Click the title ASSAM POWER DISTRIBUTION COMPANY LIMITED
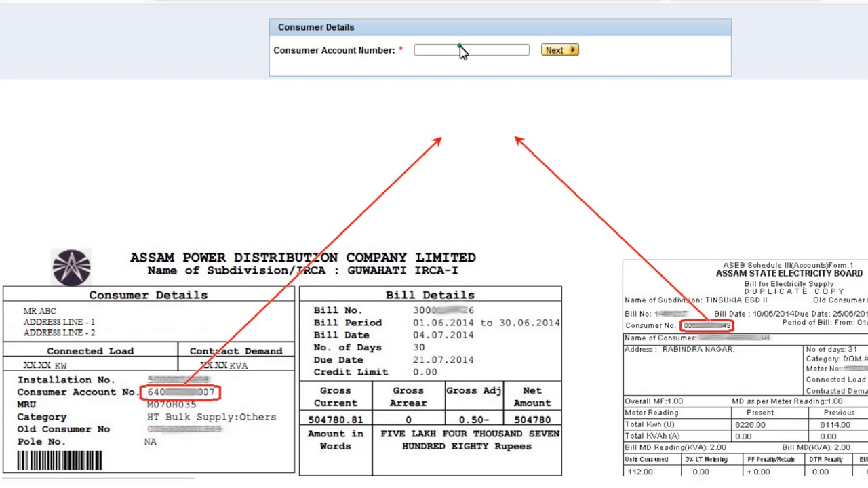Image resolution: width=868 pixels, height=488 pixels. (x=303, y=258)
